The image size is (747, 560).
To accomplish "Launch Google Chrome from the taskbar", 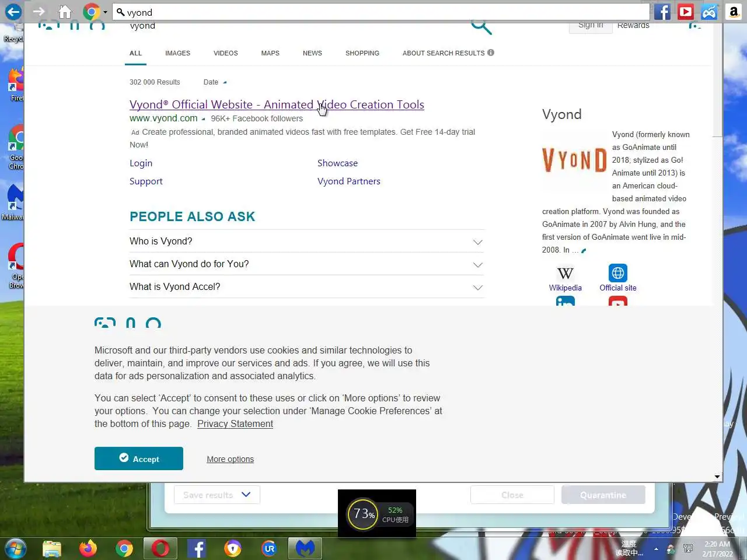I will coord(124,548).
